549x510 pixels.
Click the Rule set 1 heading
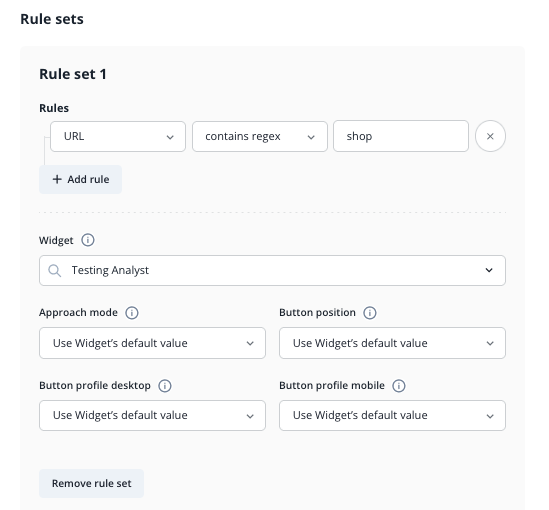tap(73, 74)
